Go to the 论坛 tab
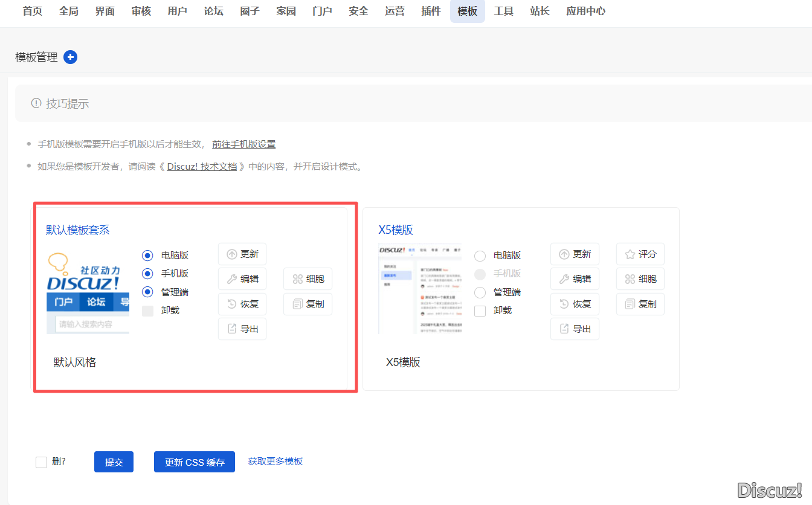Viewport: 812px width, 505px height. (x=214, y=11)
